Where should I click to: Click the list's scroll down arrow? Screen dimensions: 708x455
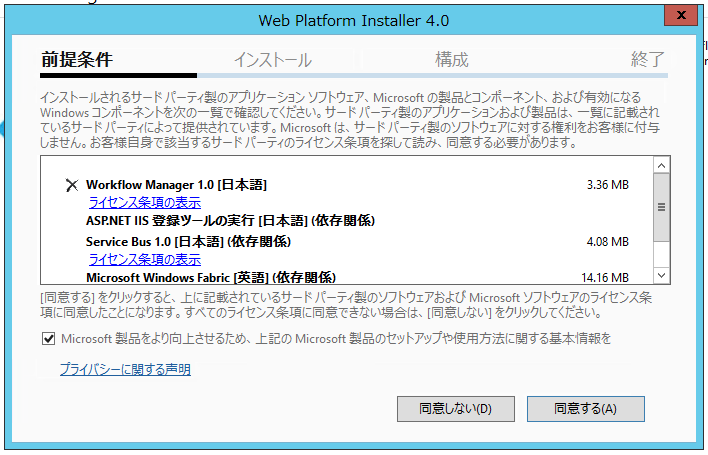[661, 275]
